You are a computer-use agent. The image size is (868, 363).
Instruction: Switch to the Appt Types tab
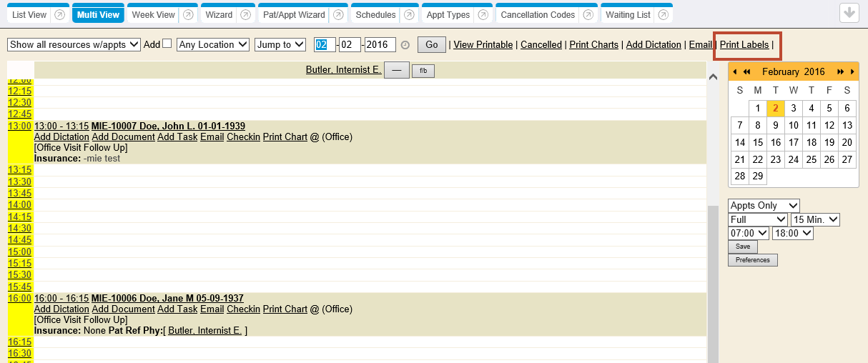tap(448, 15)
